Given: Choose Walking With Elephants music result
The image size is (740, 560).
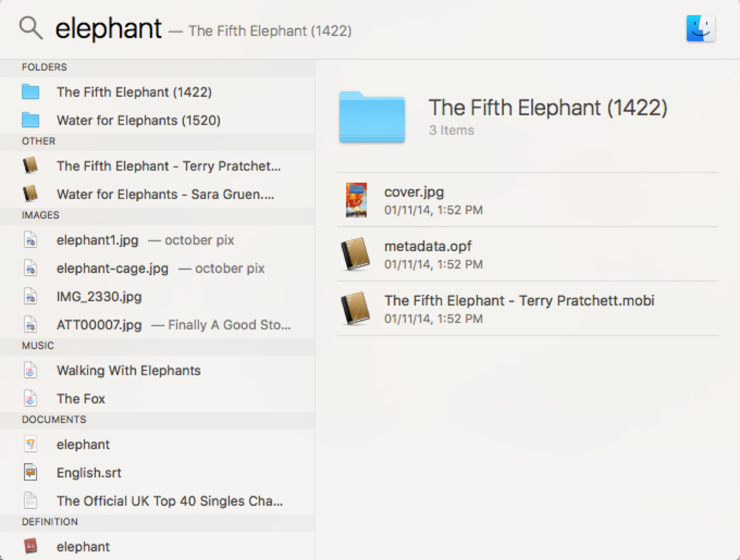Looking at the screenshot, I should [128, 371].
